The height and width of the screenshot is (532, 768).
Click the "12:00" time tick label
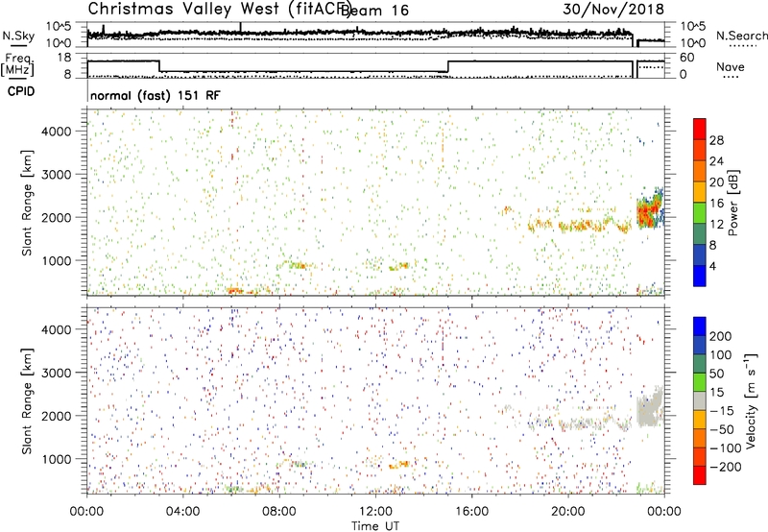pos(375,512)
